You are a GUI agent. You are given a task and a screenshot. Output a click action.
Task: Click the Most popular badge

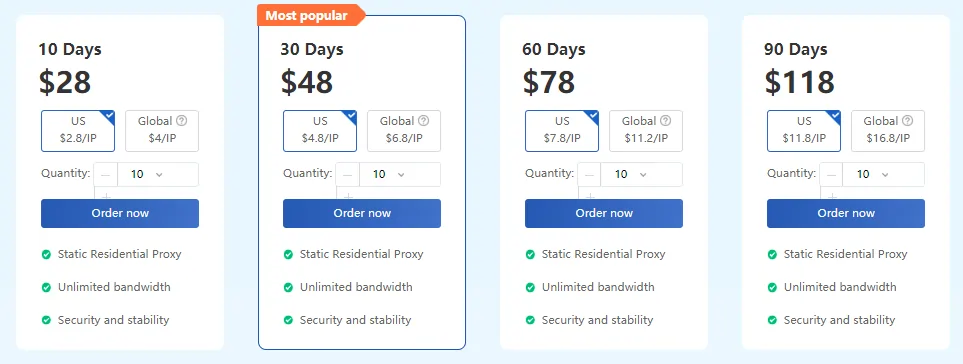tap(311, 15)
